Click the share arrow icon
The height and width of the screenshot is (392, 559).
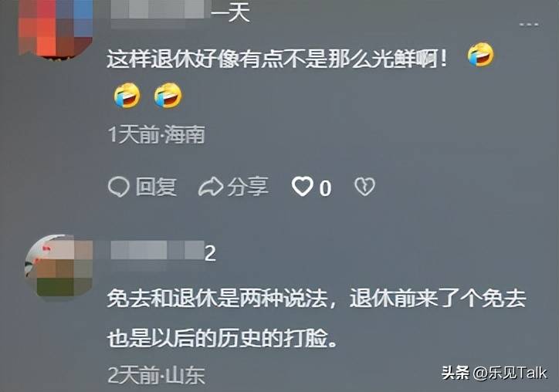211,187
